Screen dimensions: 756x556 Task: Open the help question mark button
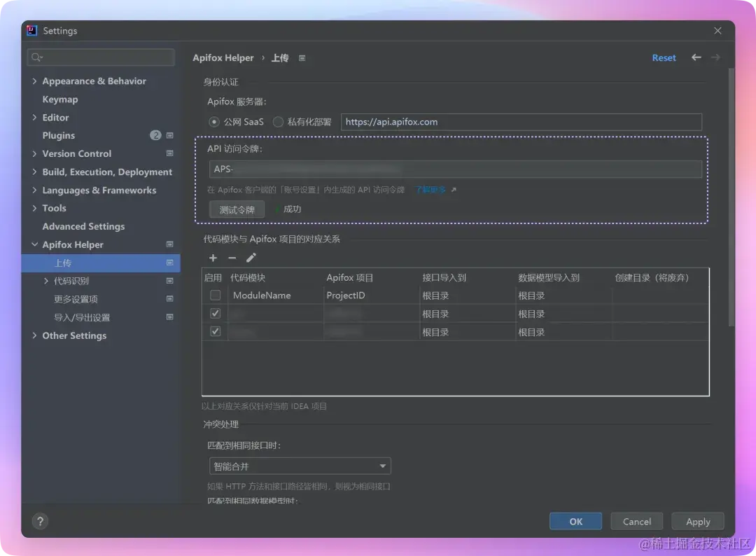[x=40, y=521]
